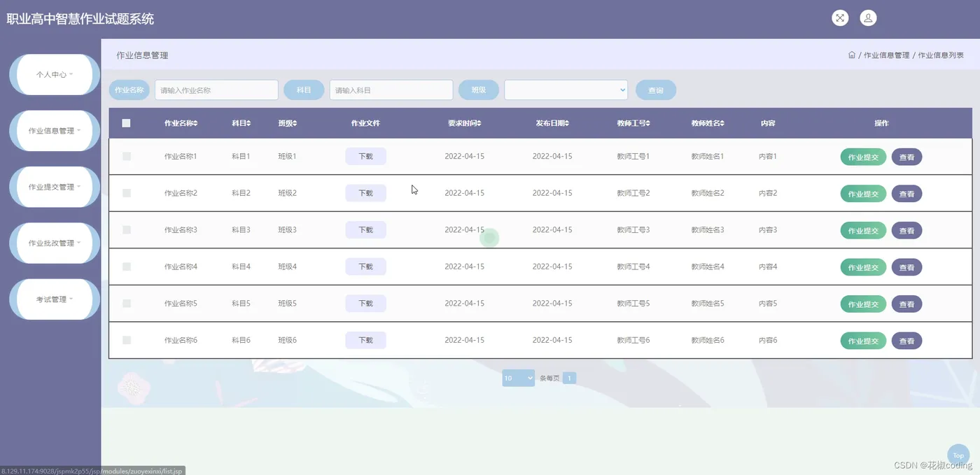Image resolution: width=980 pixels, height=475 pixels.
Task: Expand 作业提交管理 sidebar menu
Action: [x=55, y=187]
